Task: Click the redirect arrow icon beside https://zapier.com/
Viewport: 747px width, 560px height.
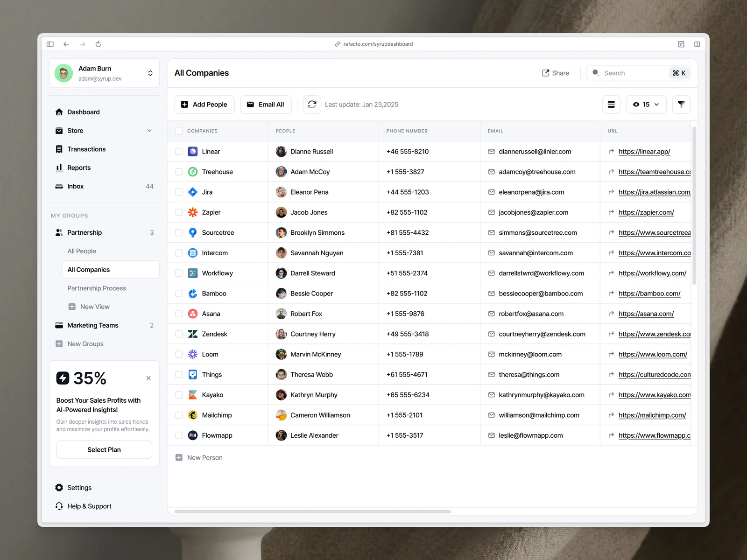Action: (x=611, y=212)
